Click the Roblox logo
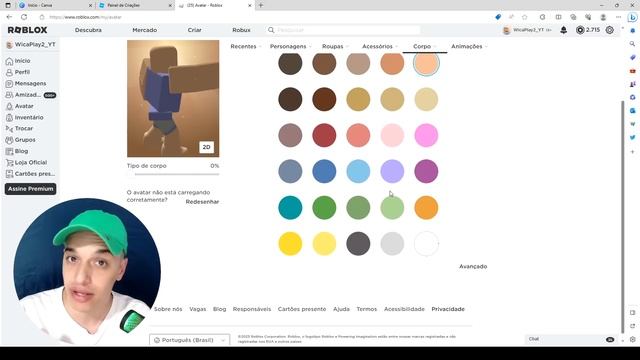The height and width of the screenshot is (360, 640). 27,30
